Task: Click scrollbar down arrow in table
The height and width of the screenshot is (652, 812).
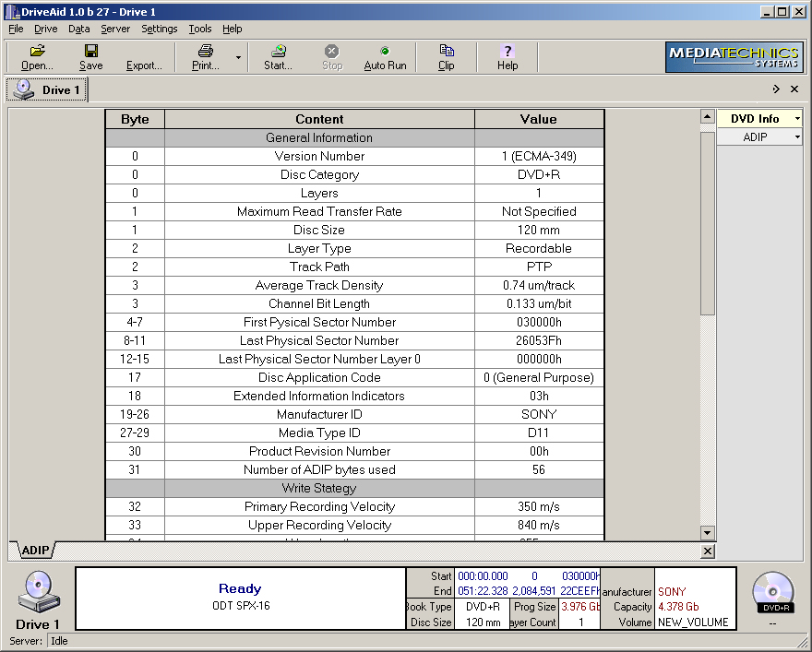Action: tap(708, 532)
